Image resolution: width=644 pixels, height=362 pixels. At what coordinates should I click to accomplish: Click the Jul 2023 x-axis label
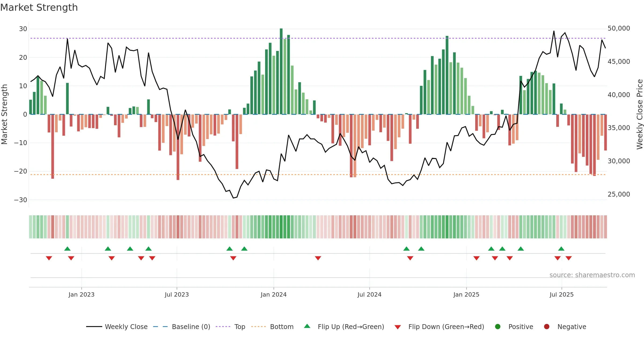[177, 294]
